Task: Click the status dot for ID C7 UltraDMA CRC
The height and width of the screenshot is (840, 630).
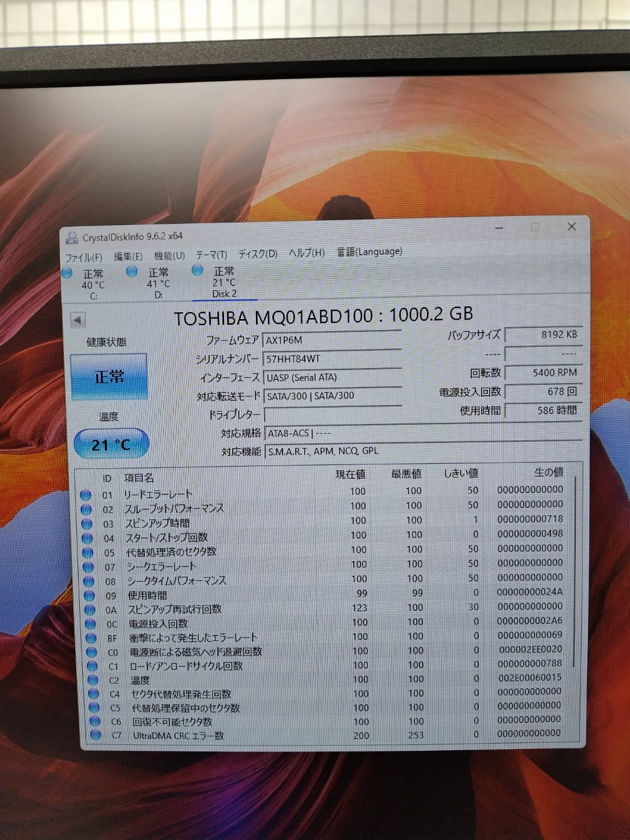Action: coord(96,735)
